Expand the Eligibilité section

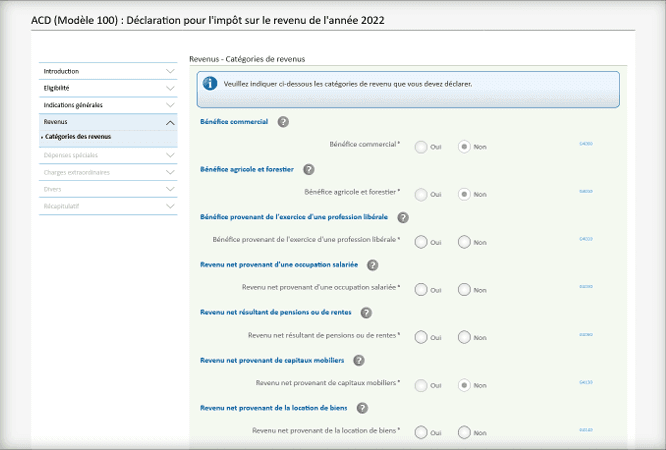point(170,88)
